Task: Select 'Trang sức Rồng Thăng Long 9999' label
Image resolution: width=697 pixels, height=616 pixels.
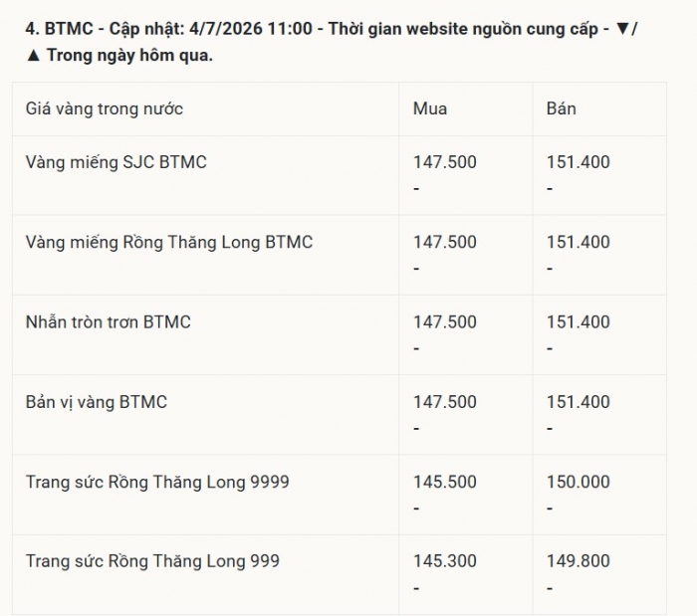Action: click(157, 482)
